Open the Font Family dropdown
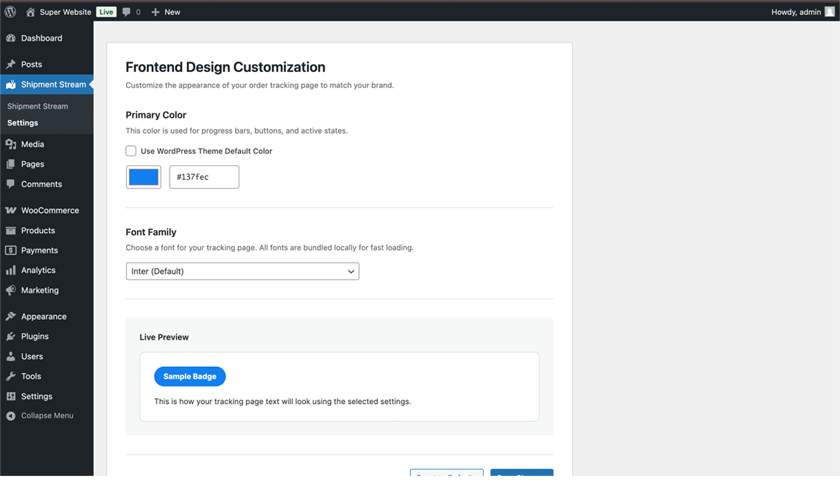The image size is (840, 504). (242, 271)
